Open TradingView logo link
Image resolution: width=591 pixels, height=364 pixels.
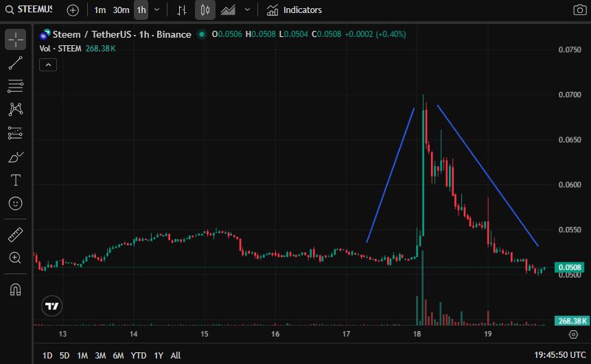coord(52,306)
